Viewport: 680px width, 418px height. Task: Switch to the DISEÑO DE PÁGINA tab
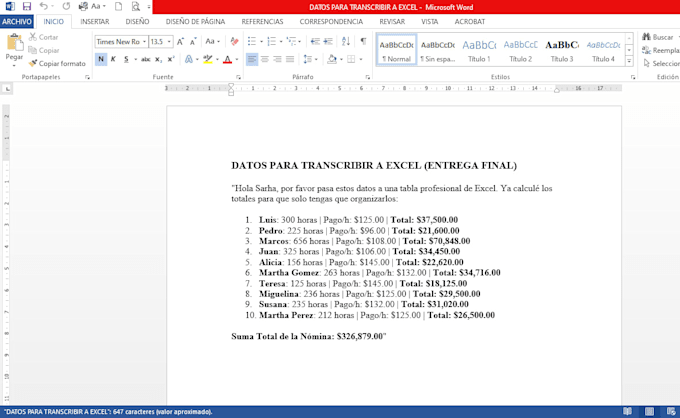(195, 22)
